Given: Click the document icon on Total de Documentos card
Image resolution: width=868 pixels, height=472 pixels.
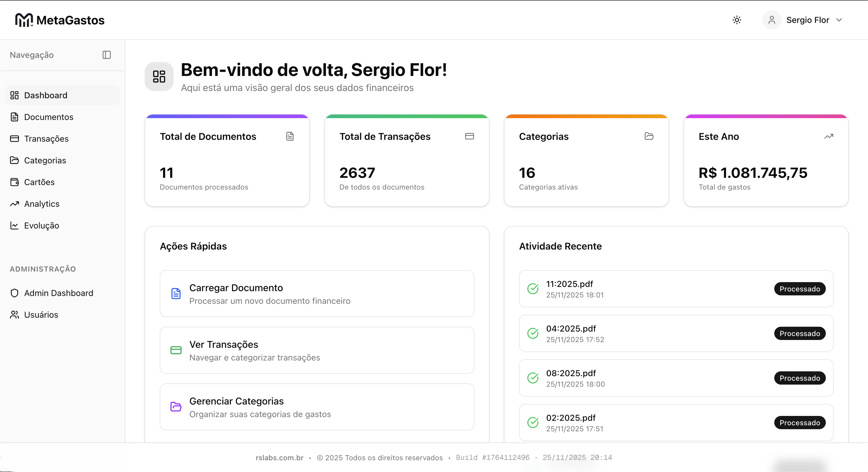Looking at the screenshot, I should click(x=290, y=137).
